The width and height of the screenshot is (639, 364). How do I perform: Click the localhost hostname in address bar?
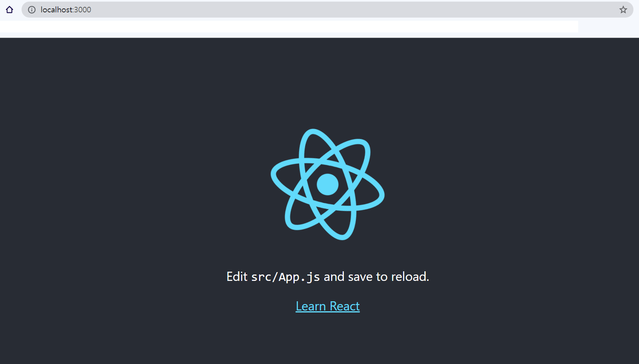tap(56, 10)
